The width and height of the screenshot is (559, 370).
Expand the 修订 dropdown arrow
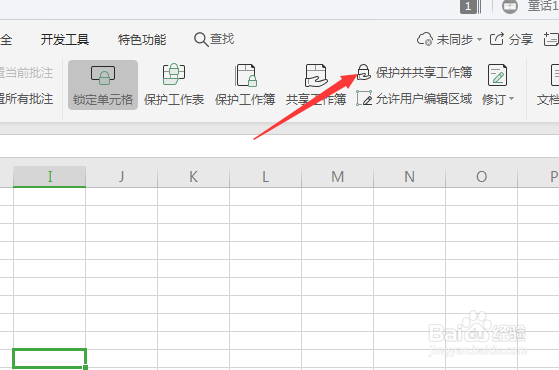tap(512, 98)
